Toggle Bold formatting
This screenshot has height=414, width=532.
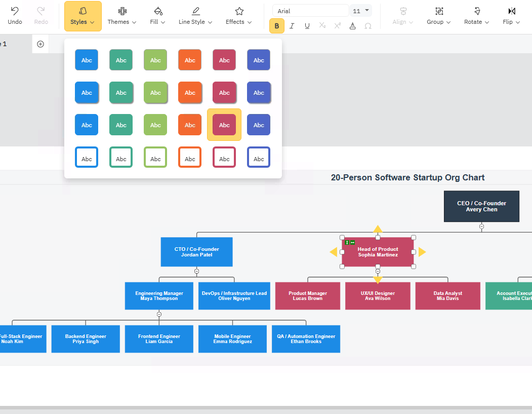coord(277,26)
